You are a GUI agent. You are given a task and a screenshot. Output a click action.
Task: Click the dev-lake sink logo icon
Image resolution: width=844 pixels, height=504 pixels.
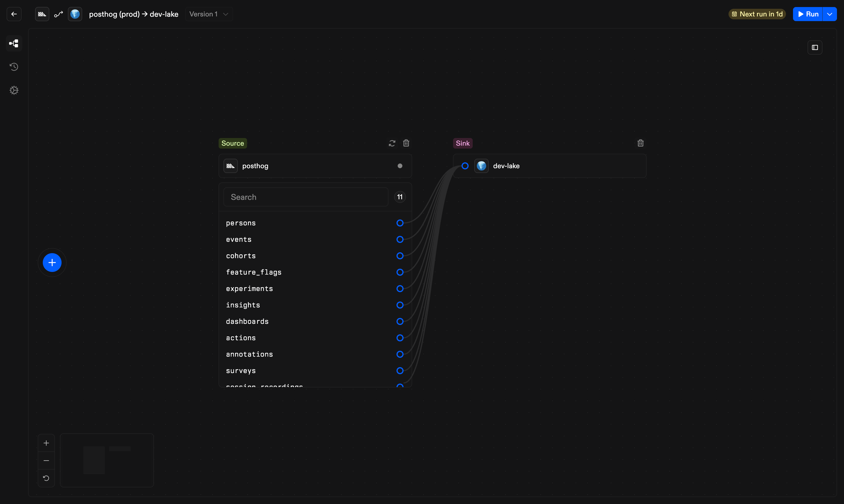tap(481, 166)
